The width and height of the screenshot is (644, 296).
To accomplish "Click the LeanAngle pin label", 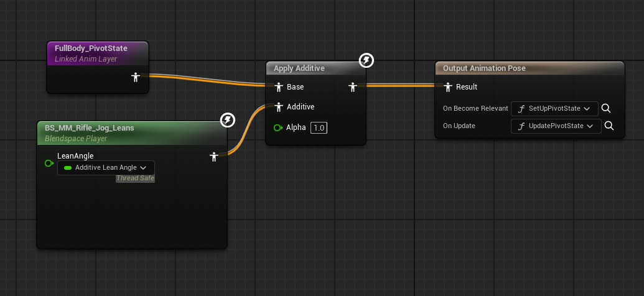I will [x=75, y=156].
